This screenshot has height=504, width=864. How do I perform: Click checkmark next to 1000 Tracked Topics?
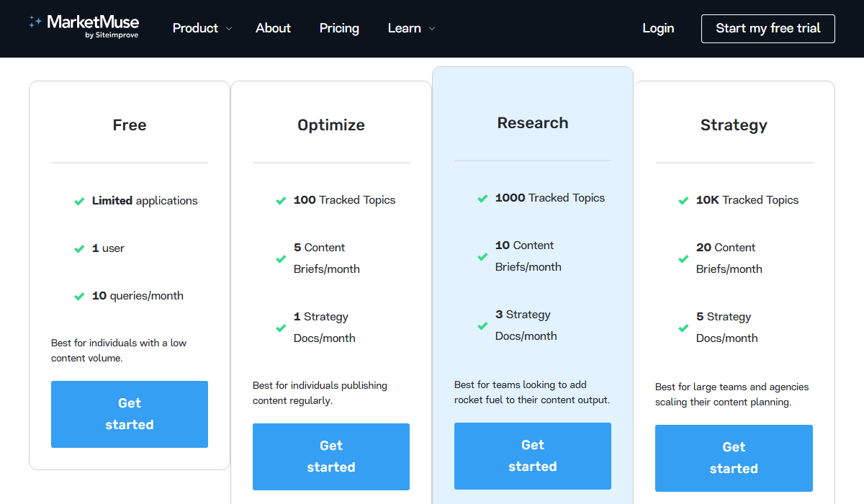click(x=483, y=199)
